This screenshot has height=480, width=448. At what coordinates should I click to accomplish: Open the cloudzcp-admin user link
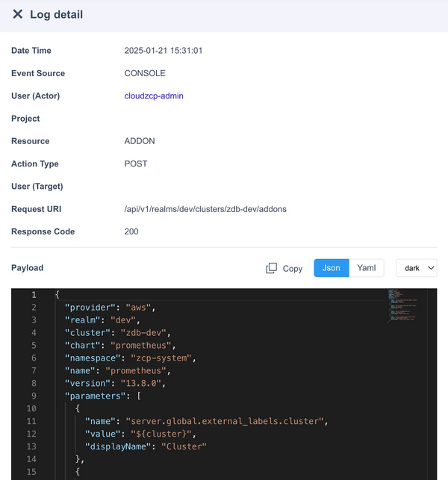tap(154, 96)
